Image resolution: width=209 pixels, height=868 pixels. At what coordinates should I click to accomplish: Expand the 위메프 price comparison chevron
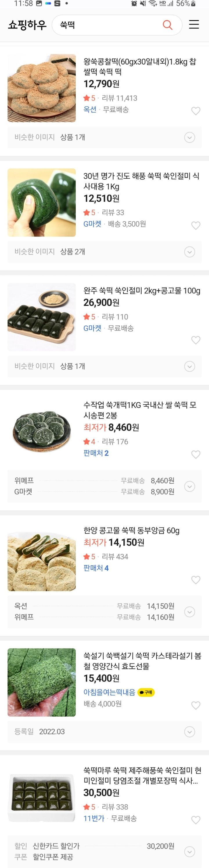191,486
